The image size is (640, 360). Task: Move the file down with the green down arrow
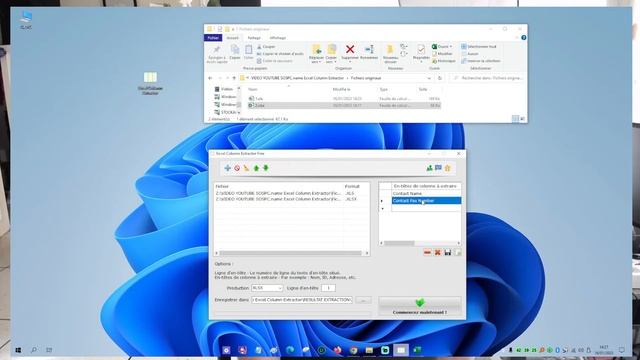(x=266, y=168)
